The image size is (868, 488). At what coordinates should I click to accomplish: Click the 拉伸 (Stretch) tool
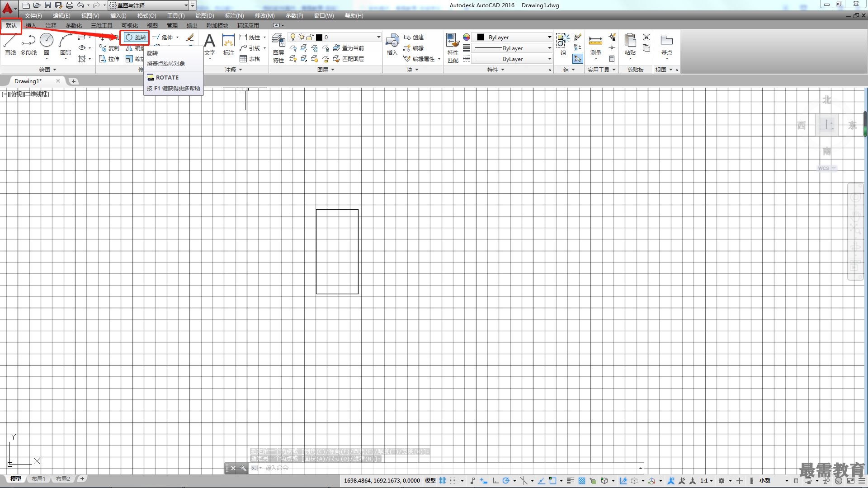click(x=109, y=59)
